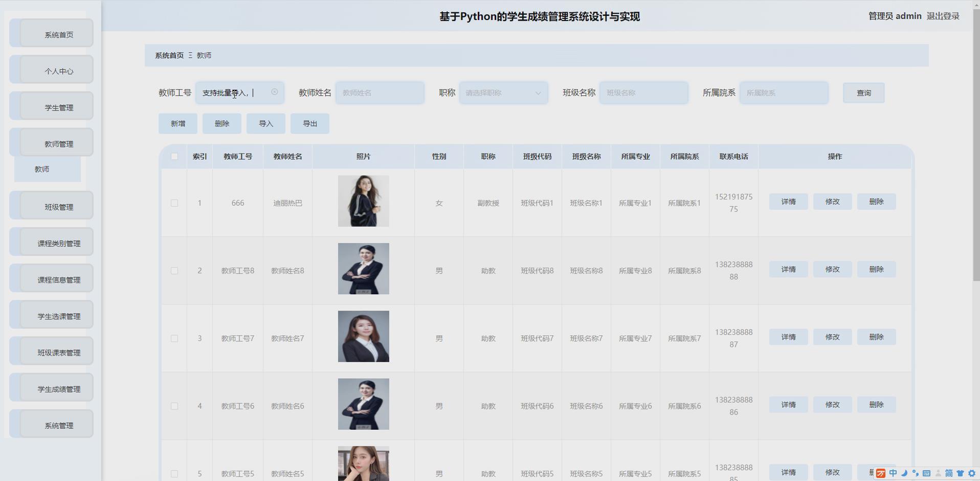The width and height of the screenshot is (980, 481).
Task: Click 修改 for 教师姓名7
Action: [832, 337]
